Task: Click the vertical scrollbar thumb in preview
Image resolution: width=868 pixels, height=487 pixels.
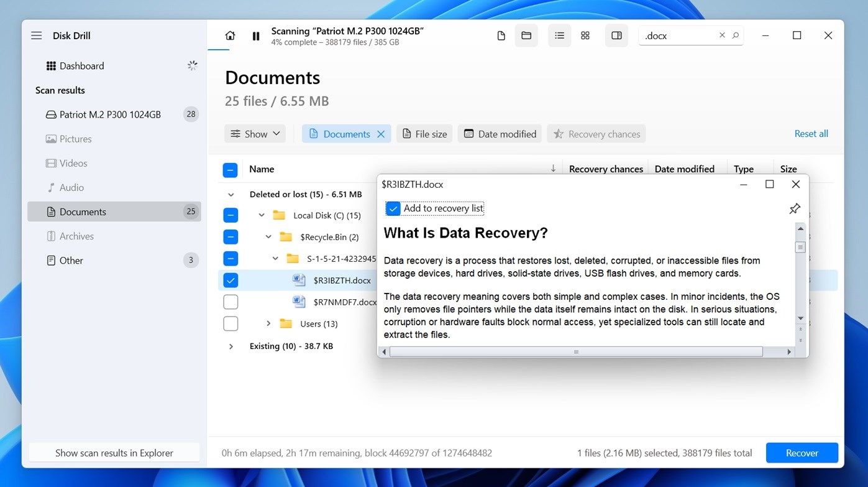Action: pos(800,247)
